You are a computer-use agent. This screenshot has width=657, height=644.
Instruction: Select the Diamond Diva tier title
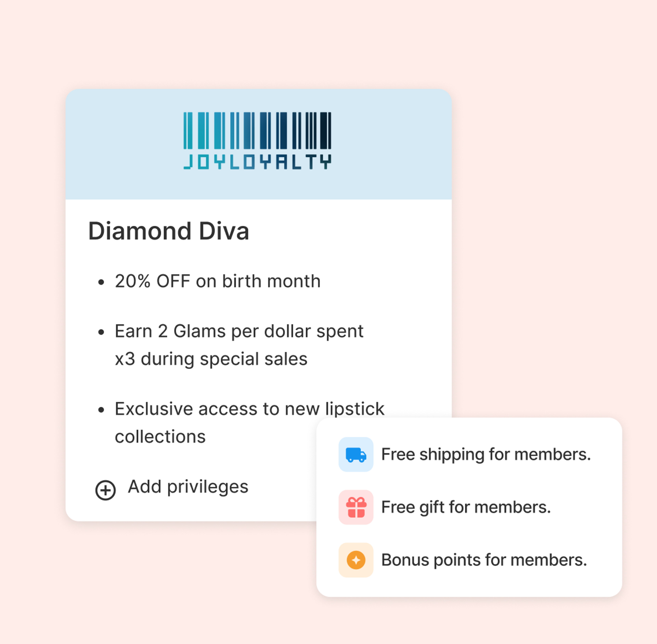click(168, 231)
